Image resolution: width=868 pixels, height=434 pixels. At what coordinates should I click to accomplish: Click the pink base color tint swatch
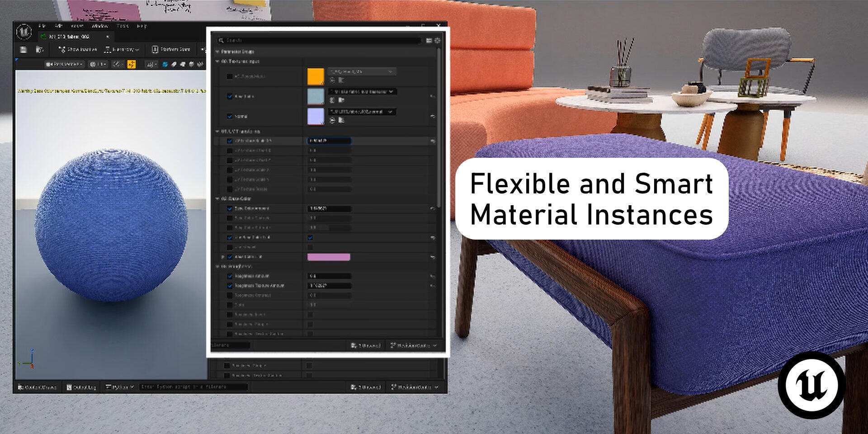329,257
